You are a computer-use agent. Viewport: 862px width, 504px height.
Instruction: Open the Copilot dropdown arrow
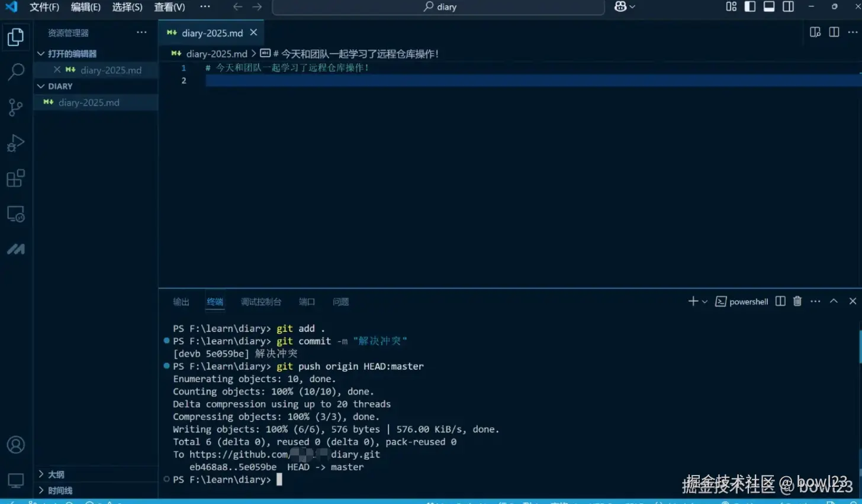click(x=632, y=7)
